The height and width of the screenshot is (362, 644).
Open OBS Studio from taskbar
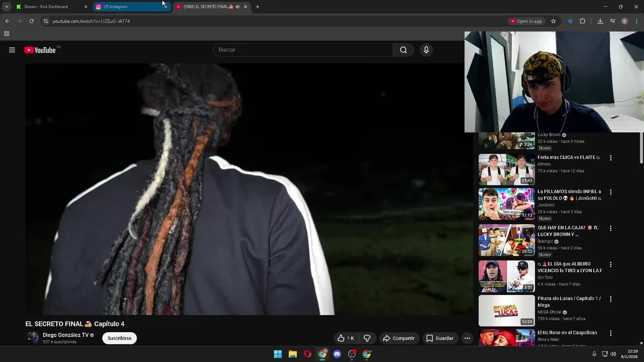(352, 354)
